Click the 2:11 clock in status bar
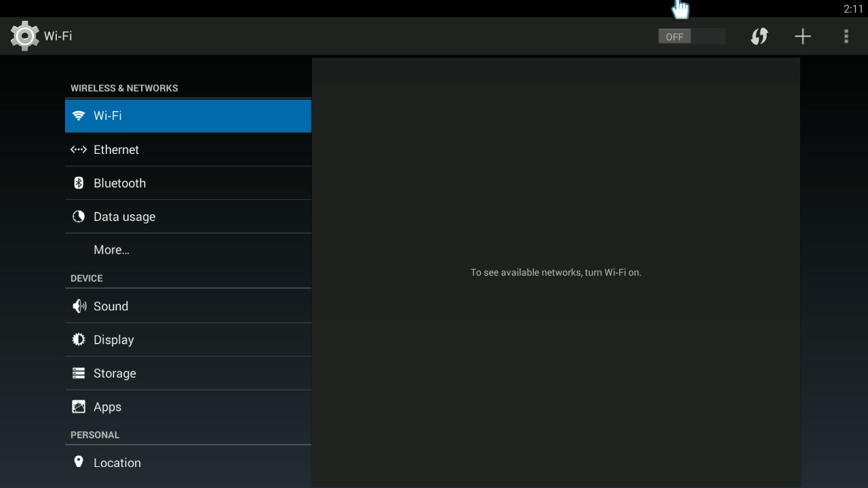This screenshot has width=868, height=488. click(x=852, y=9)
